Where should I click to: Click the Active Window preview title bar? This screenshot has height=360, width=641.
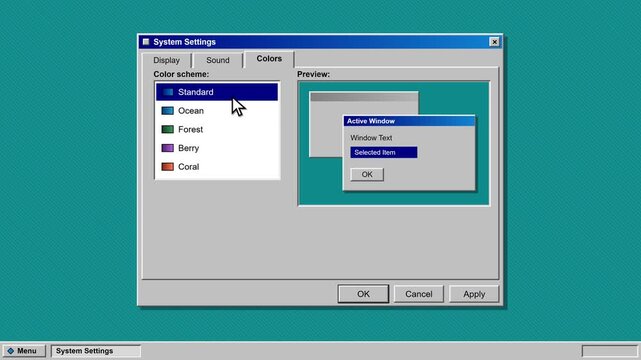pos(409,121)
